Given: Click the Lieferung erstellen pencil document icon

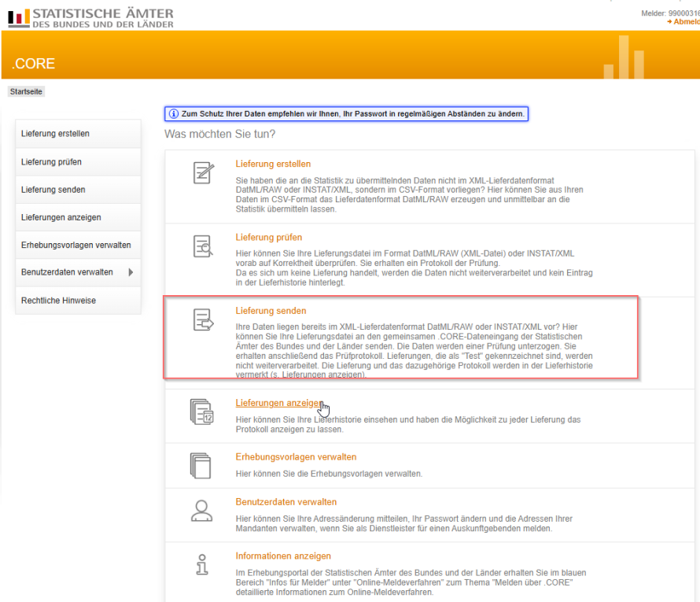Looking at the screenshot, I should [204, 173].
